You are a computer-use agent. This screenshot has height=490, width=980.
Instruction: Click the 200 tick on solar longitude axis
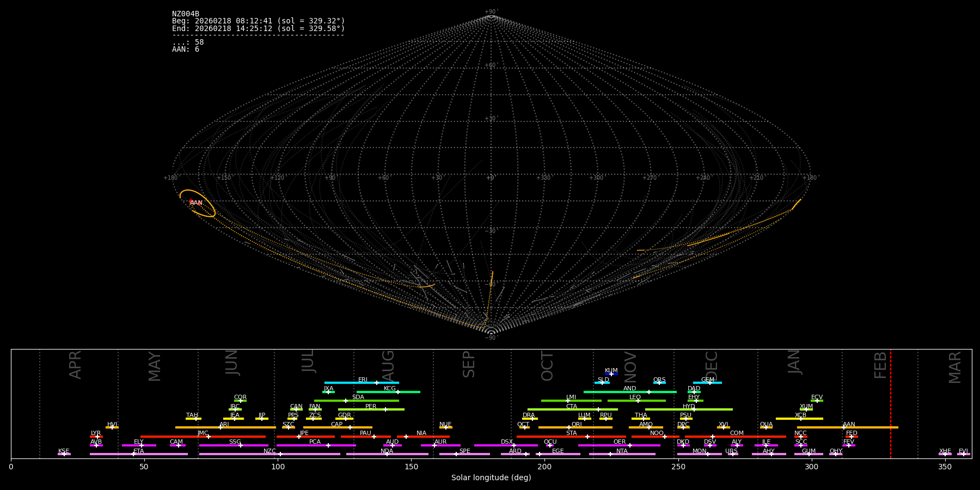point(544,467)
